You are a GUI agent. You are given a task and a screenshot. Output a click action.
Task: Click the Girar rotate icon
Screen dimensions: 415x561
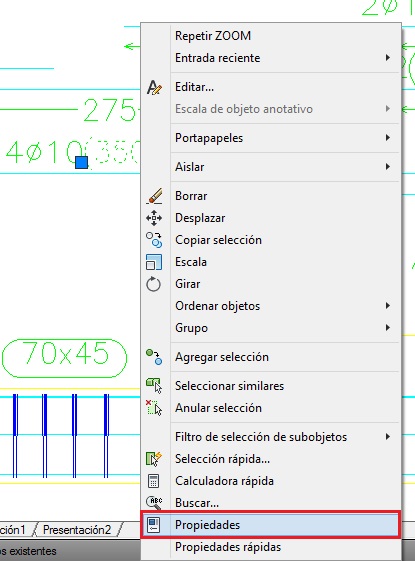tap(154, 284)
